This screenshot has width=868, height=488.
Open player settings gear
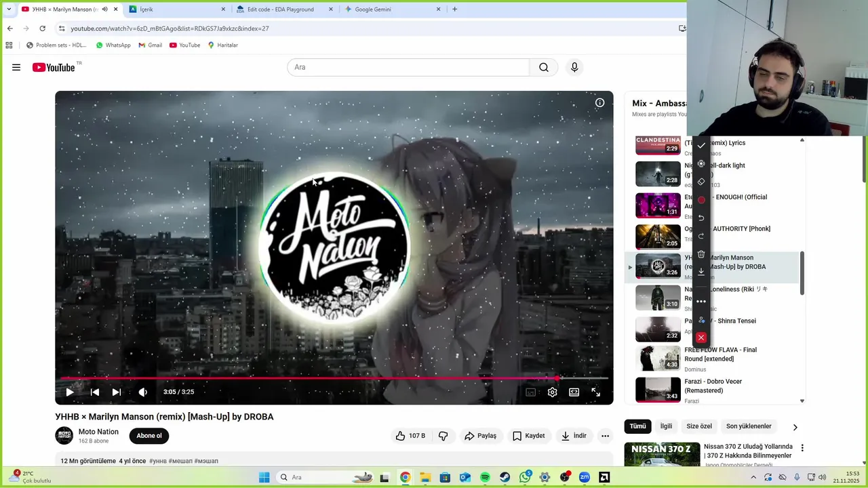[553, 392]
